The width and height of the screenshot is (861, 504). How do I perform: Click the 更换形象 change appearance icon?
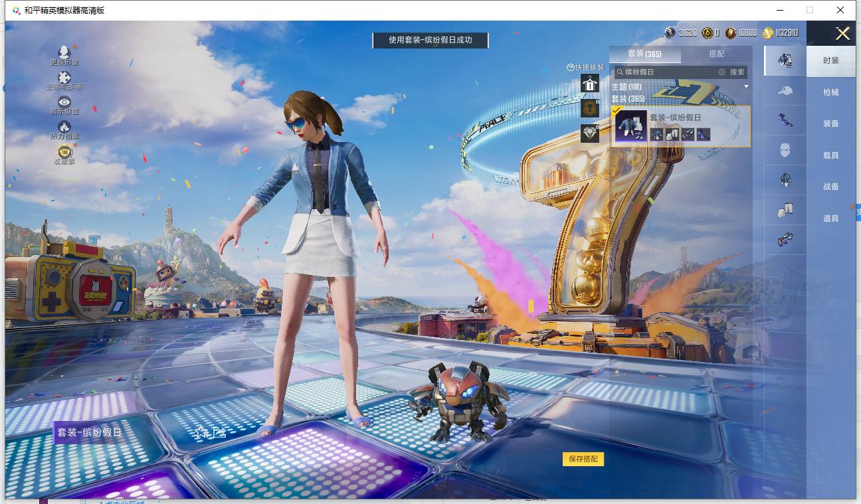[64, 53]
